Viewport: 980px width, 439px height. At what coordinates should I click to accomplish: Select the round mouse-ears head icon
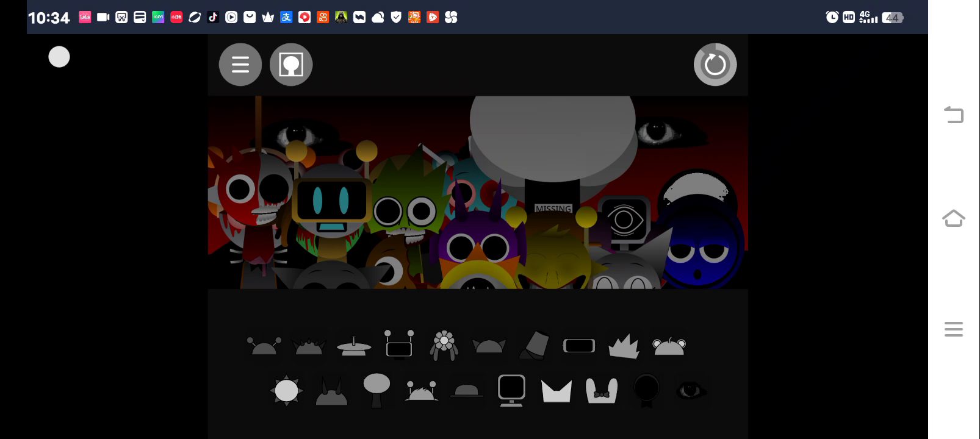tap(669, 346)
